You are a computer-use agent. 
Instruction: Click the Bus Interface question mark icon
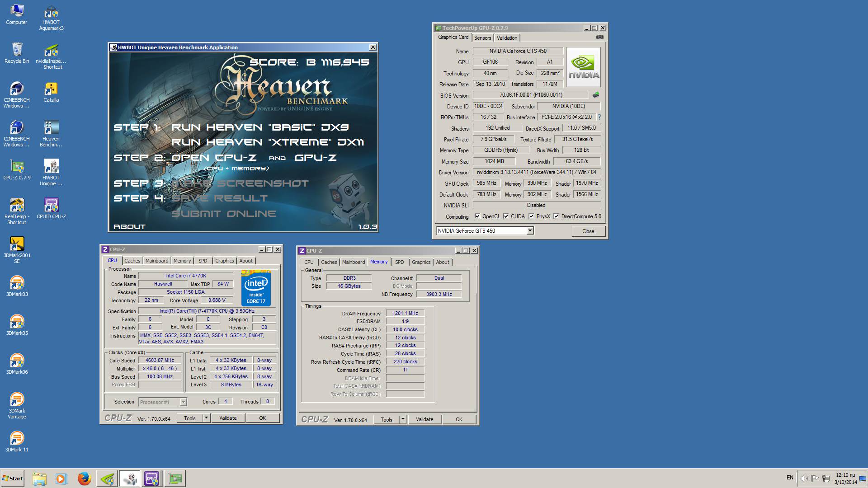pos(599,117)
